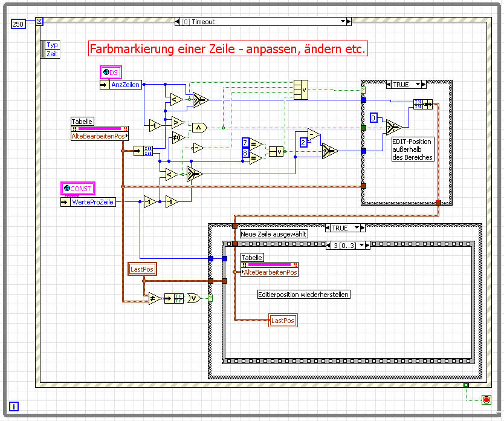504x421 pixels.
Task: Select the topmost Select function near AnzZeilen
Action: click(200, 100)
